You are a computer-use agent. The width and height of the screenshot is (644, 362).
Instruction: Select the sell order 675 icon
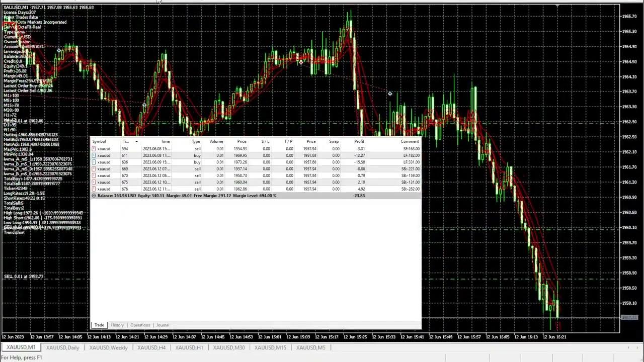tap(94, 183)
